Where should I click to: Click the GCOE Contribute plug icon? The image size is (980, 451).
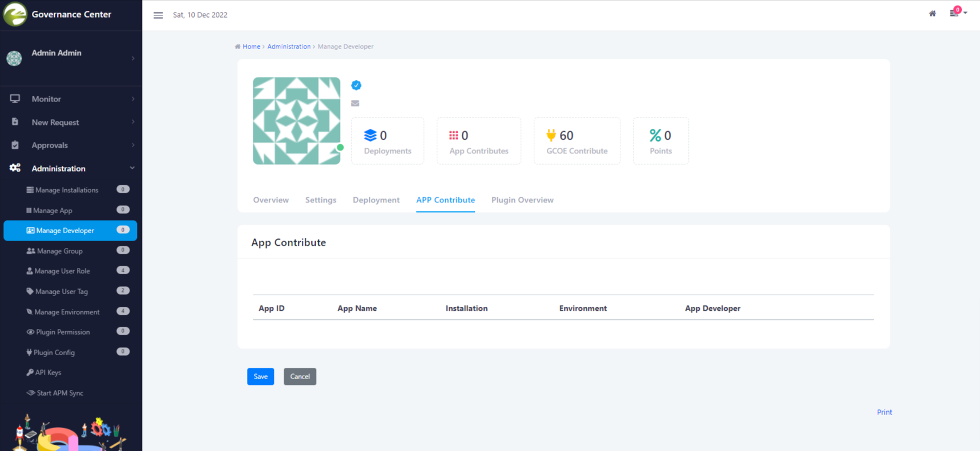pyautogui.click(x=551, y=135)
